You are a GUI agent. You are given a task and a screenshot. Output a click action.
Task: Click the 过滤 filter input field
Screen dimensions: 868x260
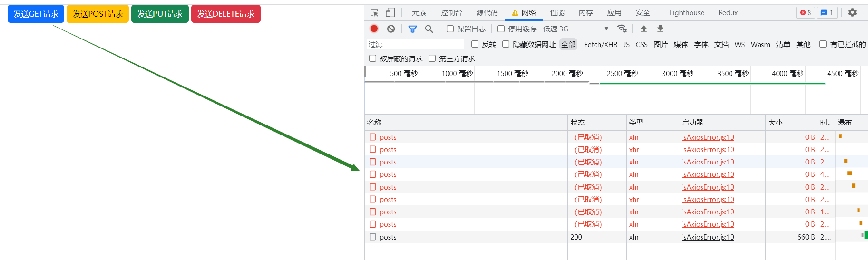tap(415, 44)
